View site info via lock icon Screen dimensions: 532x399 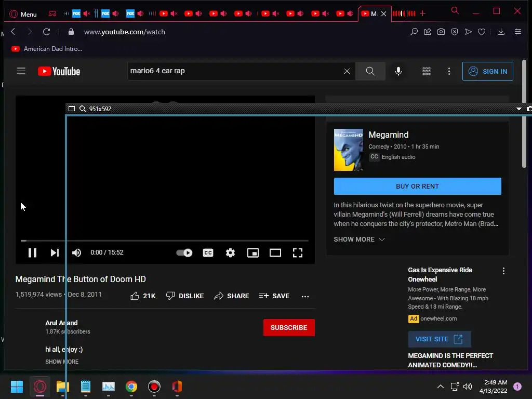point(71,32)
